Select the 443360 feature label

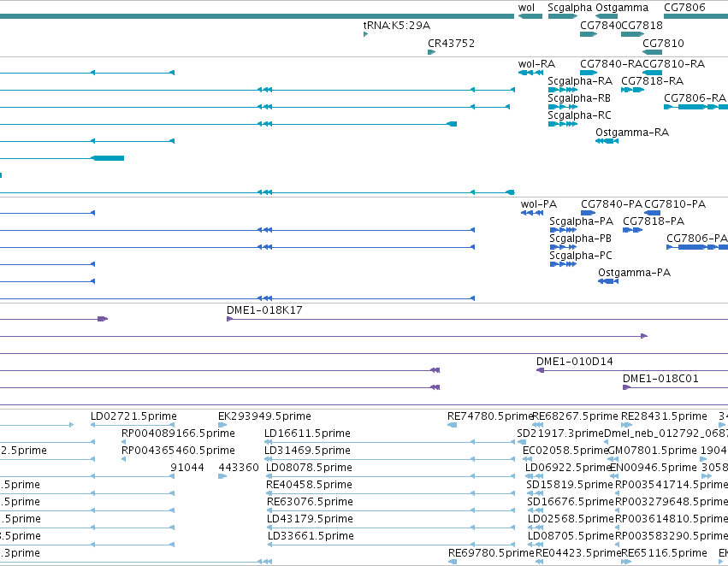[x=239, y=468]
